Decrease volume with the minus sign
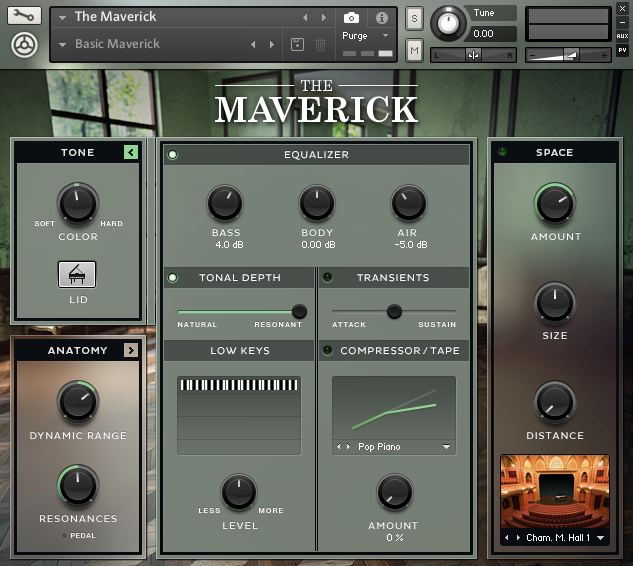Screen dimensions: 633x566 coord(532,55)
